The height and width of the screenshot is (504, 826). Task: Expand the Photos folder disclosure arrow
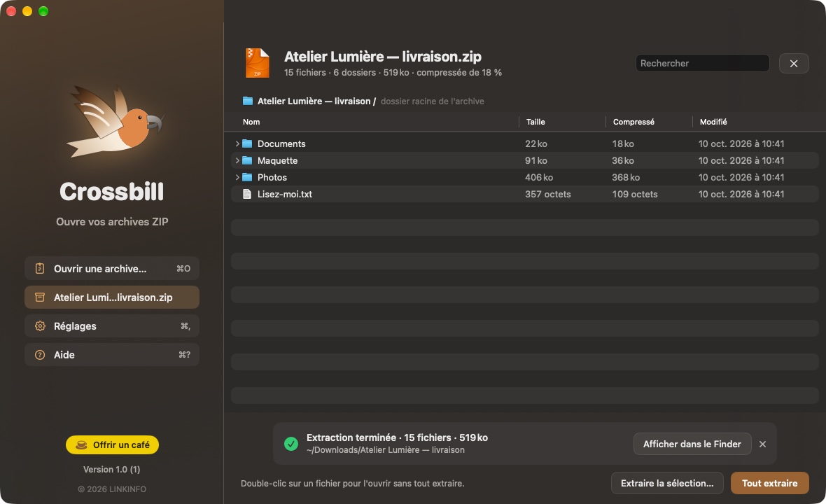coord(237,177)
